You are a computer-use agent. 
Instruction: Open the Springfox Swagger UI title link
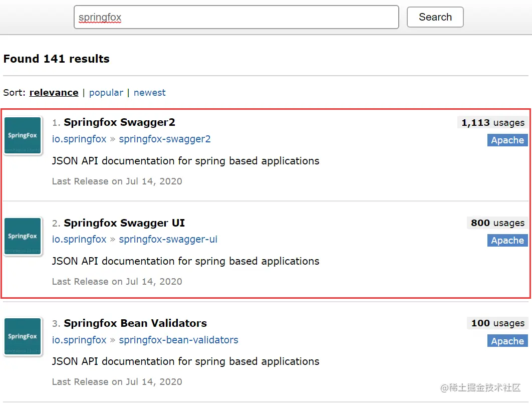coord(124,223)
